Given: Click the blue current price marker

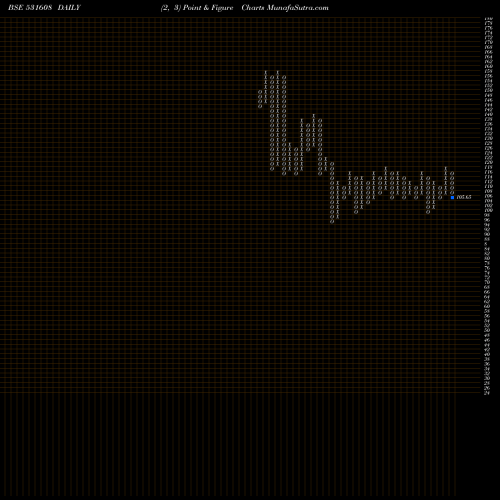Looking at the screenshot, I should tap(452, 197).
